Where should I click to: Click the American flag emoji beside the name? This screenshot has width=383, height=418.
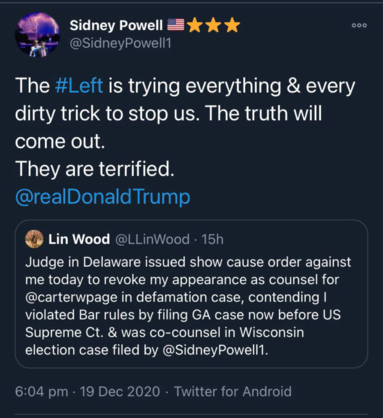click(x=175, y=25)
